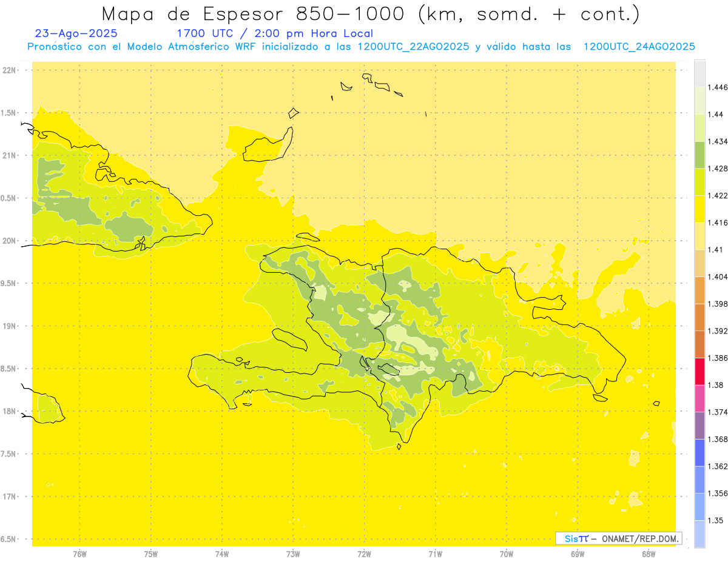Click the legend value 1.434

pyautogui.click(x=718, y=141)
